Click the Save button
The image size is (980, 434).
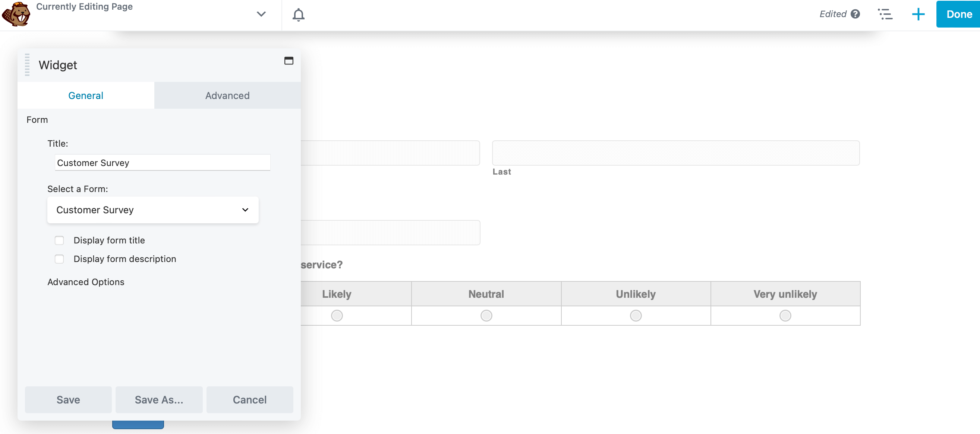point(68,399)
